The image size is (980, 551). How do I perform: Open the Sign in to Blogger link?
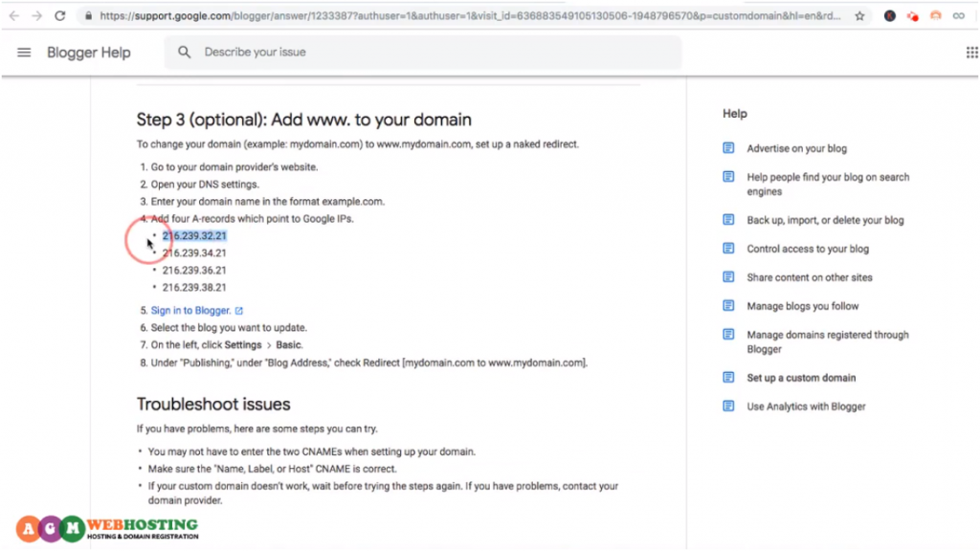click(x=190, y=311)
